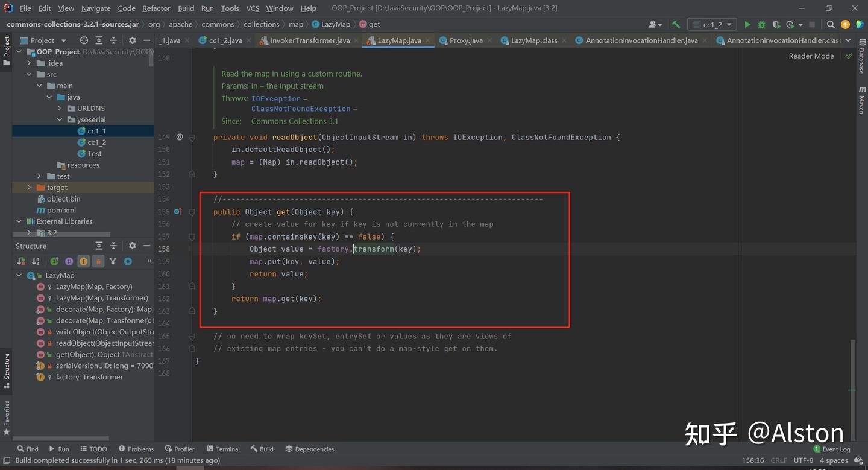Toggle Show Inherited in Structure
The width and height of the screenshot is (868, 470).
54,261
